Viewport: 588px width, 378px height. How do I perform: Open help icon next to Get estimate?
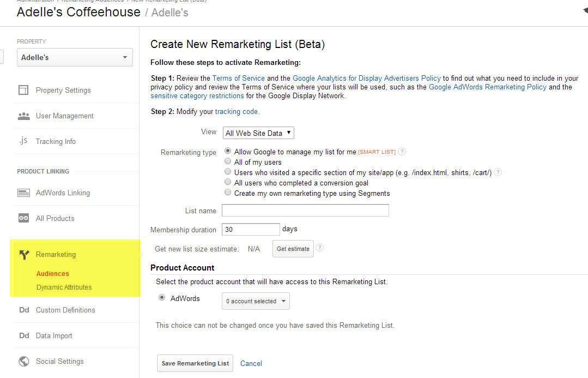point(319,248)
